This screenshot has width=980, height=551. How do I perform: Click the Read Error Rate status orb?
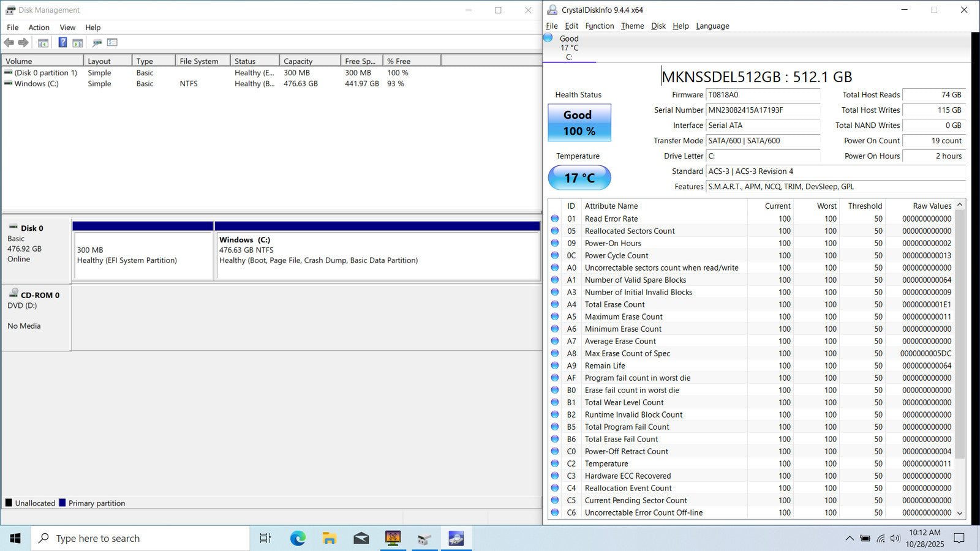point(555,219)
